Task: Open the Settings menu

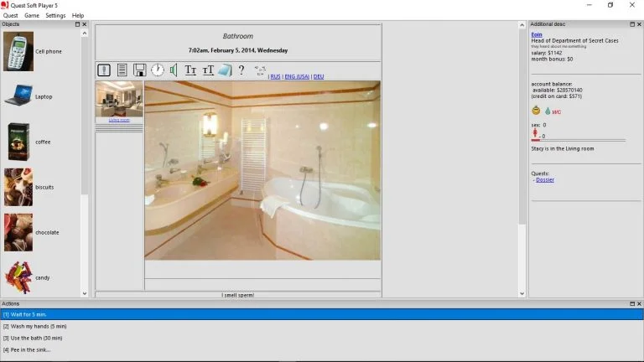Action: (55, 15)
